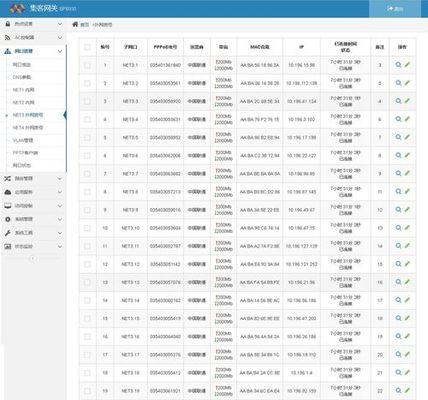
Task: Edit NET3.3 entry with pencil icon
Action: pos(407,101)
